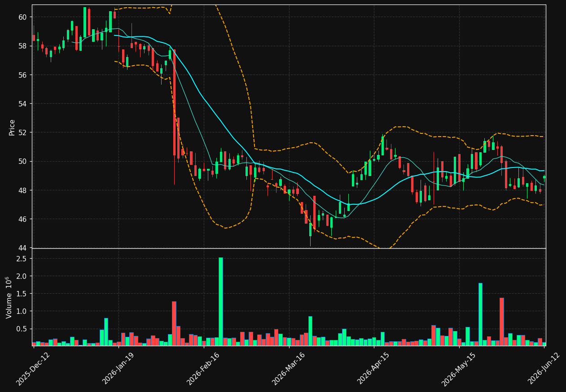The height and width of the screenshot is (392, 566).
Task: Click the 2026-Feb-16 date label
Action: [204, 369]
